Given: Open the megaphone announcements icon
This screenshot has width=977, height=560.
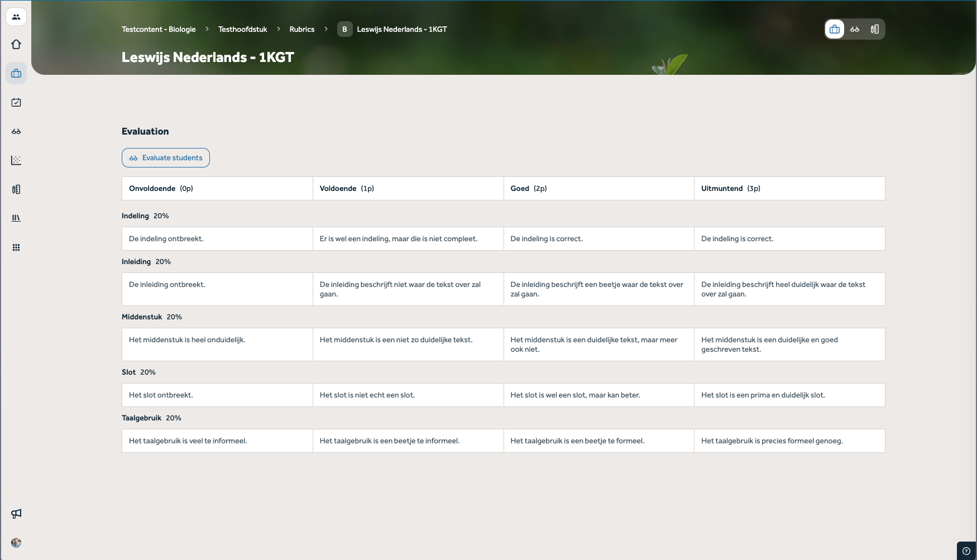Looking at the screenshot, I should 16,514.
